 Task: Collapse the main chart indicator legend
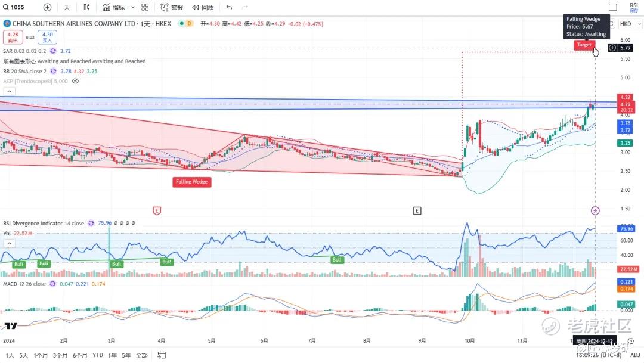tap(9, 91)
